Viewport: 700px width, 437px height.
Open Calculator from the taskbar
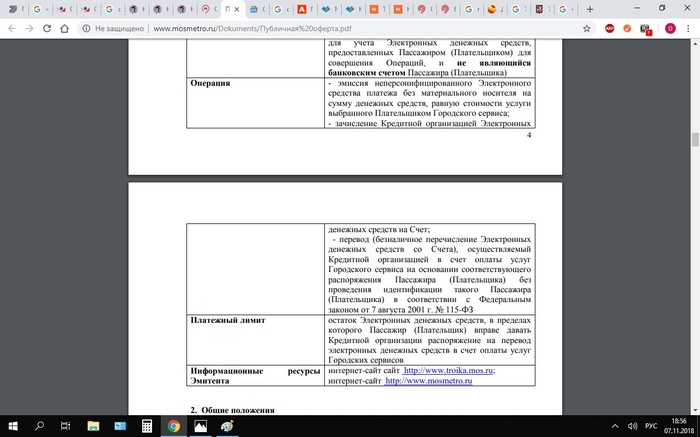pos(147,426)
